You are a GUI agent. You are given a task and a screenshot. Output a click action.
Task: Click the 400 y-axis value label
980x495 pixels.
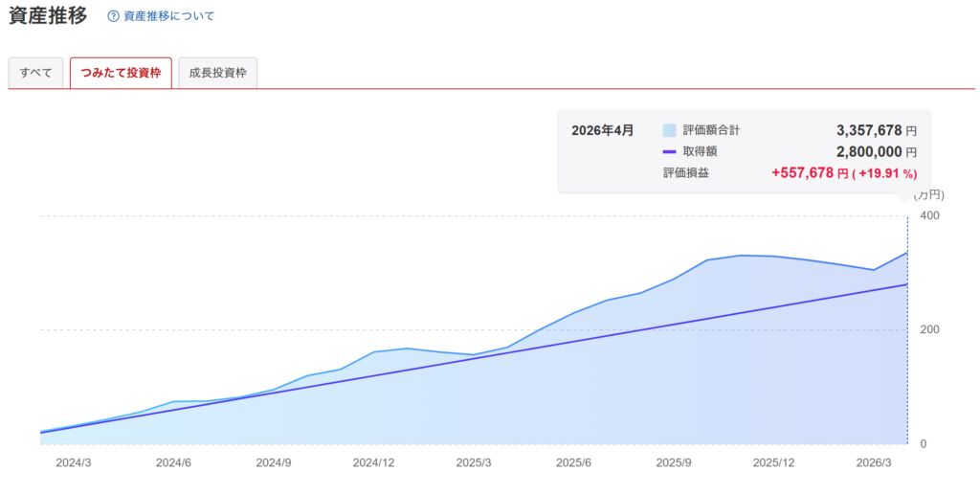(x=928, y=215)
